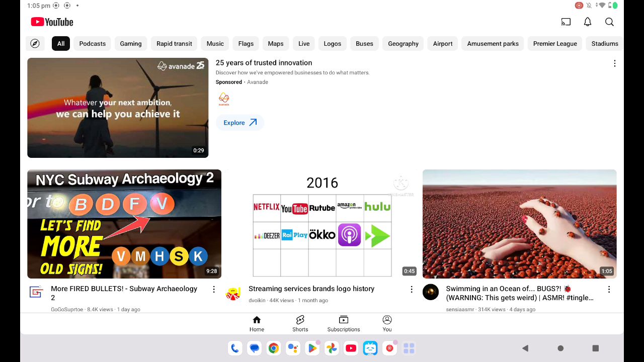644x362 pixels.
Task: Open options menu for Streaming services video
Action: click(x=412, y=290)
